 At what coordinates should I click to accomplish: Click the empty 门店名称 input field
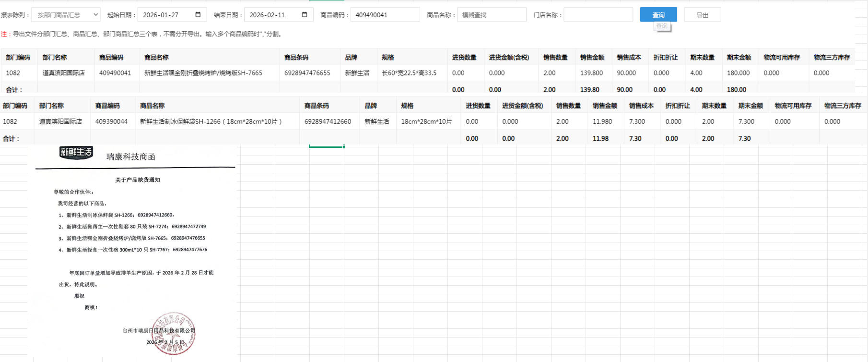(x=598, y=15)
